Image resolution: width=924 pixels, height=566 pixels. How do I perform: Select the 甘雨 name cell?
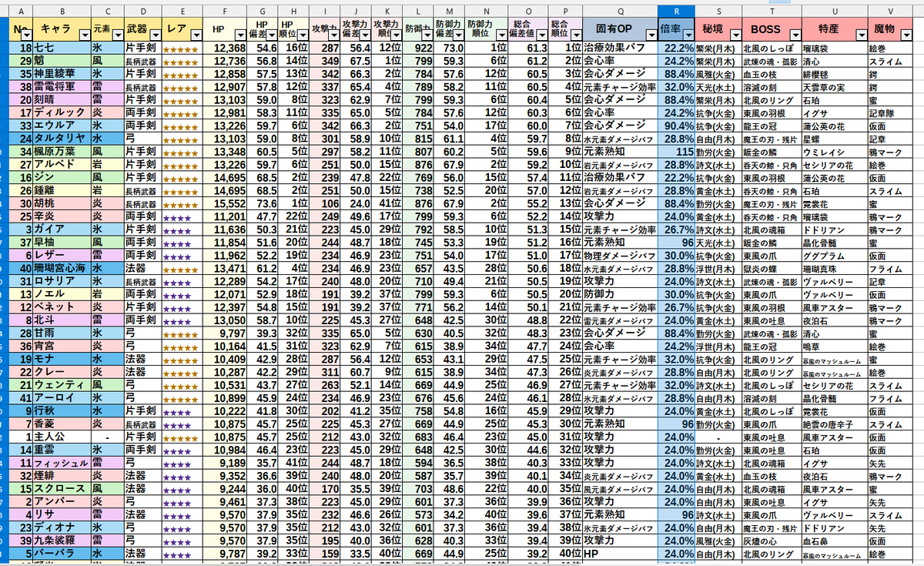click(62, 333)
